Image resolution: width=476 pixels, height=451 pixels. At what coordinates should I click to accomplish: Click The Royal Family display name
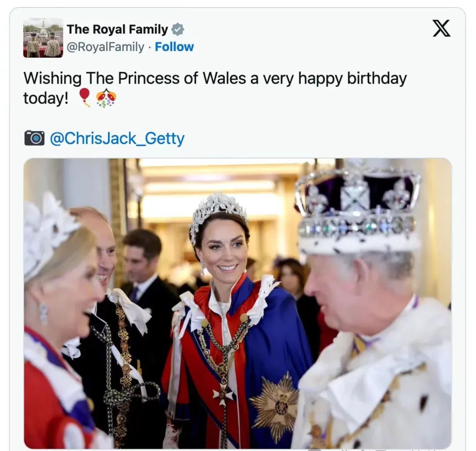(x=117, y=30)
